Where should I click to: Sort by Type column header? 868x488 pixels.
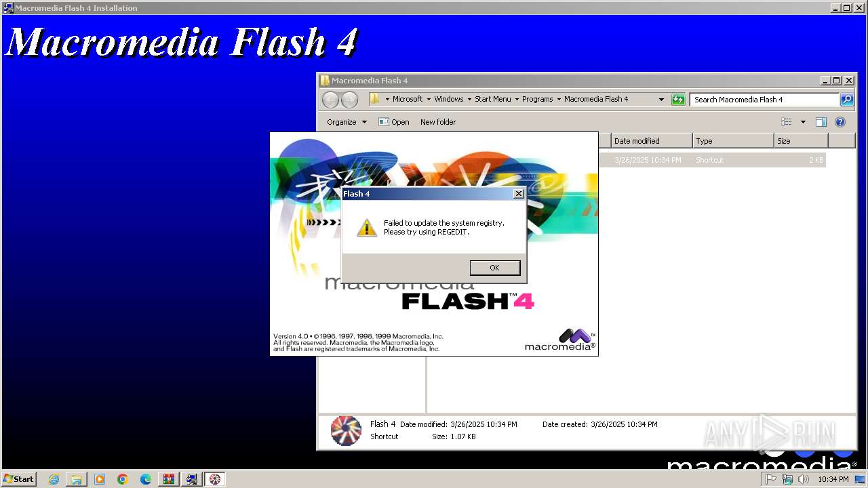pos(733,141)
